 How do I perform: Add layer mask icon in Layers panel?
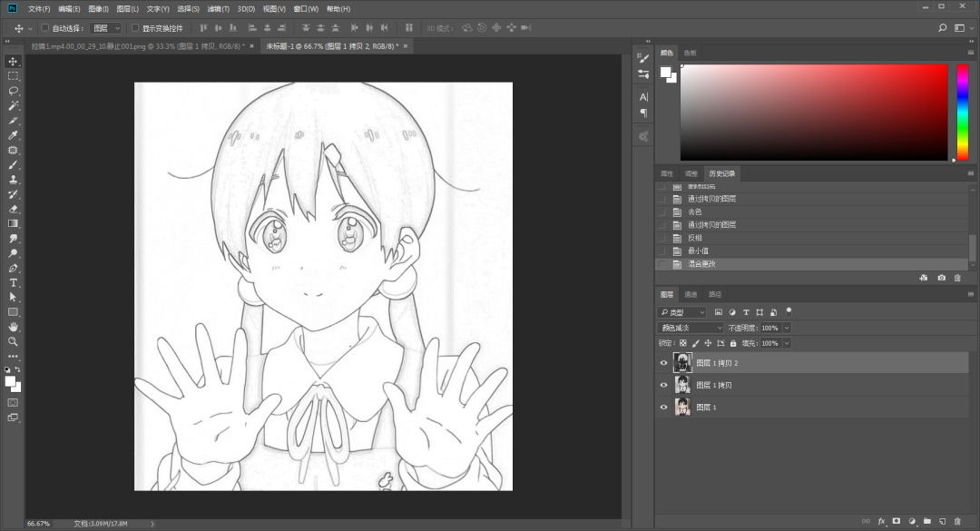(x=897, y=521)
